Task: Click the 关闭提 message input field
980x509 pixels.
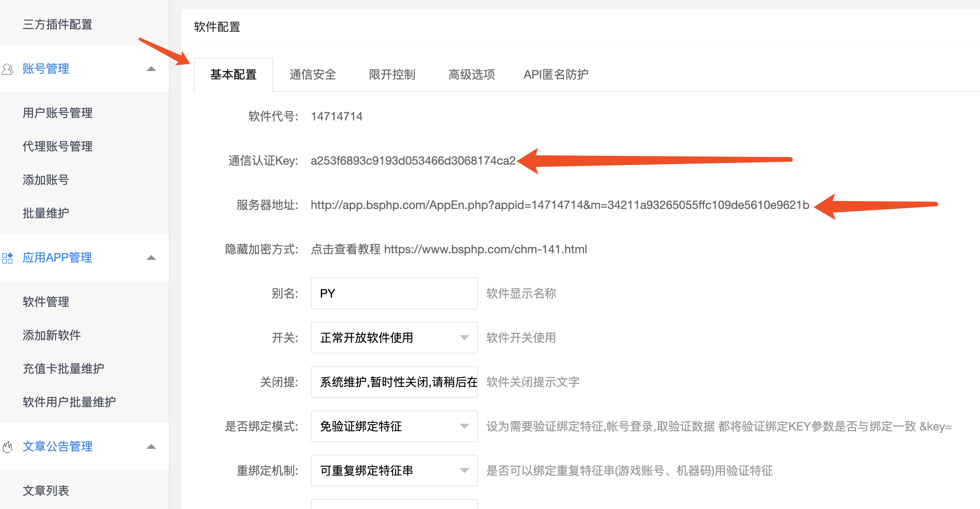Action: [394, 382]
